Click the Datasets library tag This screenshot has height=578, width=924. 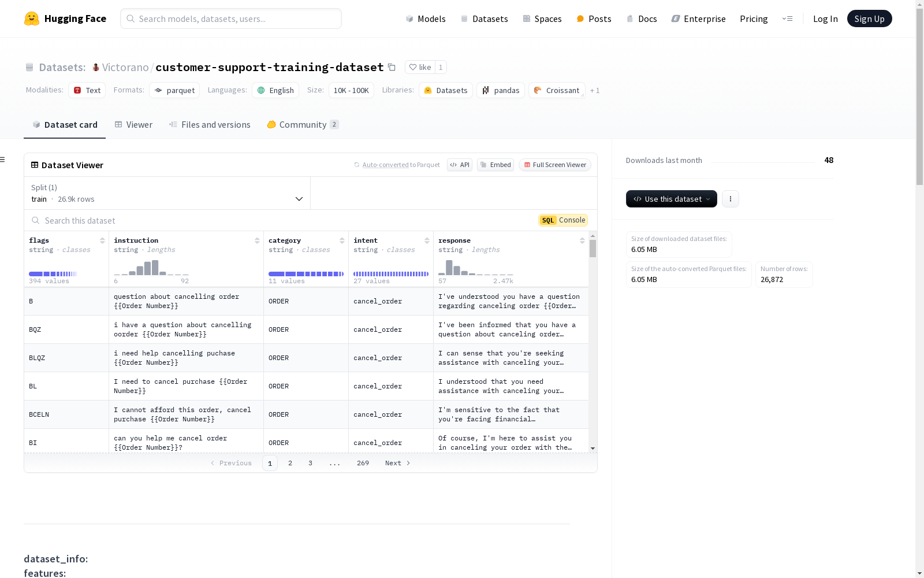pos(446,90)
